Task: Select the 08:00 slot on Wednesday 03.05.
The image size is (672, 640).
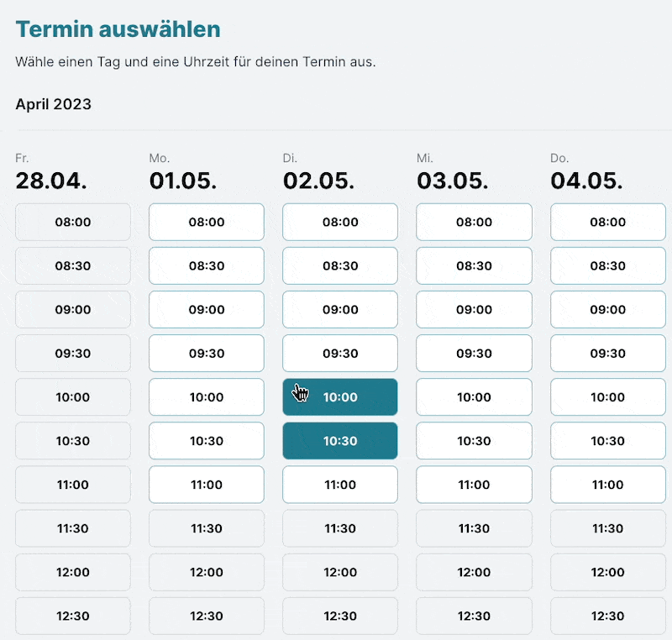Action: [474, 222]
